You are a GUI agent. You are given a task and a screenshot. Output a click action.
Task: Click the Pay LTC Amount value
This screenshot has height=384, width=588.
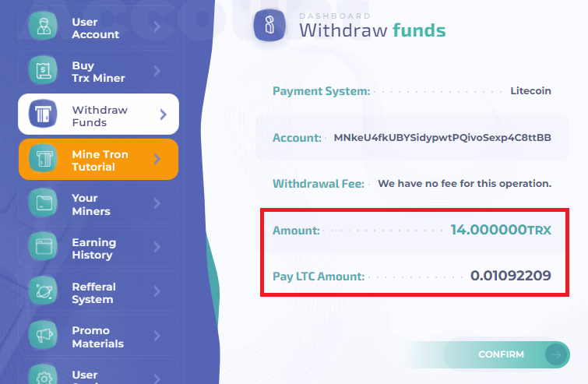(x=510, y=276)
